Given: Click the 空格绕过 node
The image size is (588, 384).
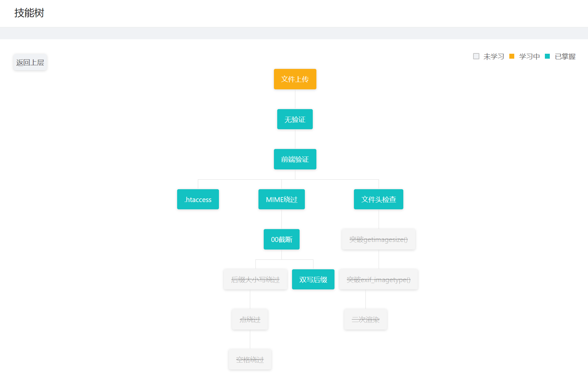Looking at the screenshot, I should [x=250, y=360].
